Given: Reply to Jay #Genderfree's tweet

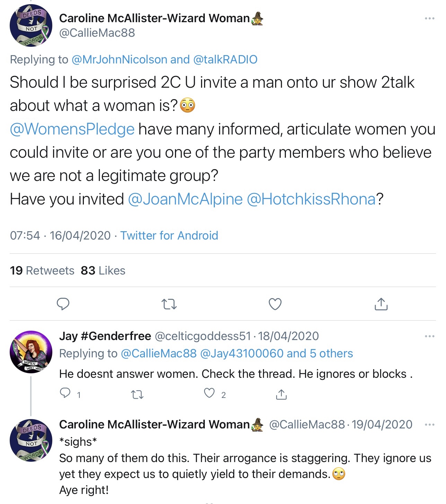Looking at the screenshot, I should [65, 393].
